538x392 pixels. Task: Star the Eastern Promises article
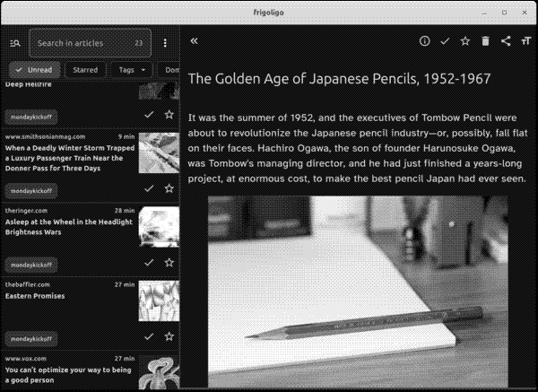(169, 336)
